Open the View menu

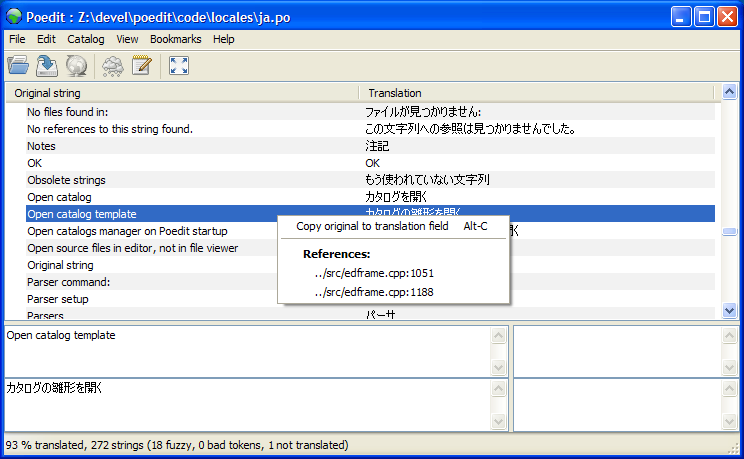point(127,39)
